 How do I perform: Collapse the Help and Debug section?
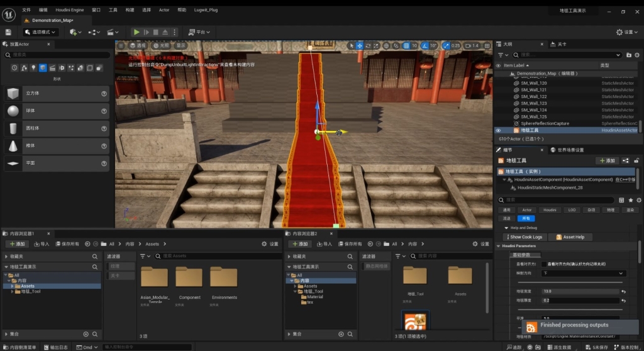[506, 228]
